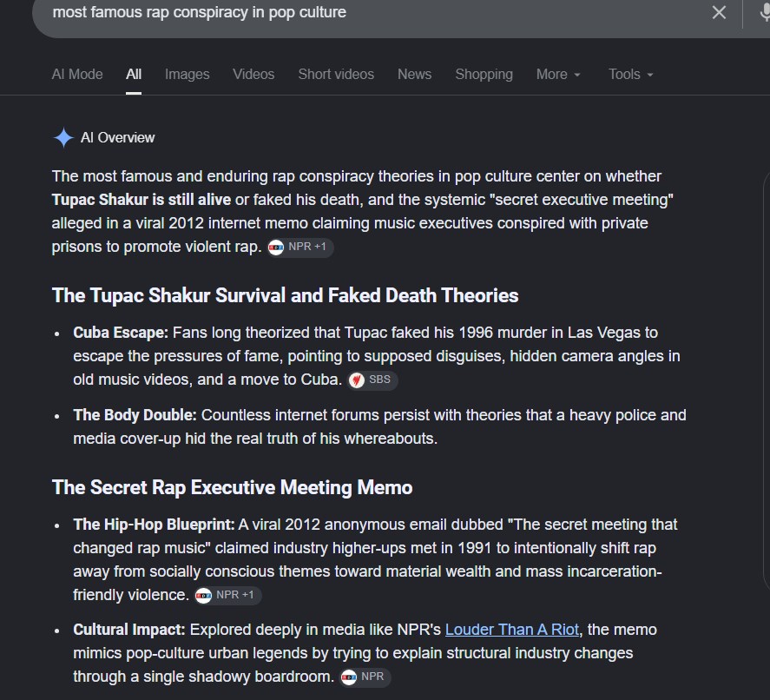
Task: Open the NPR chip after 'shadowy boardroom'
Action: (365, 677)
